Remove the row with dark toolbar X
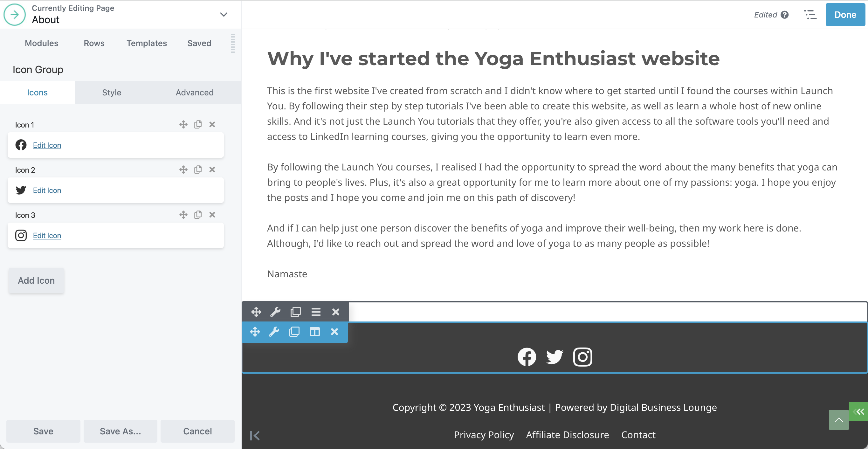The height and width of the screenshot is (449, 868). [x=336, y=312]
